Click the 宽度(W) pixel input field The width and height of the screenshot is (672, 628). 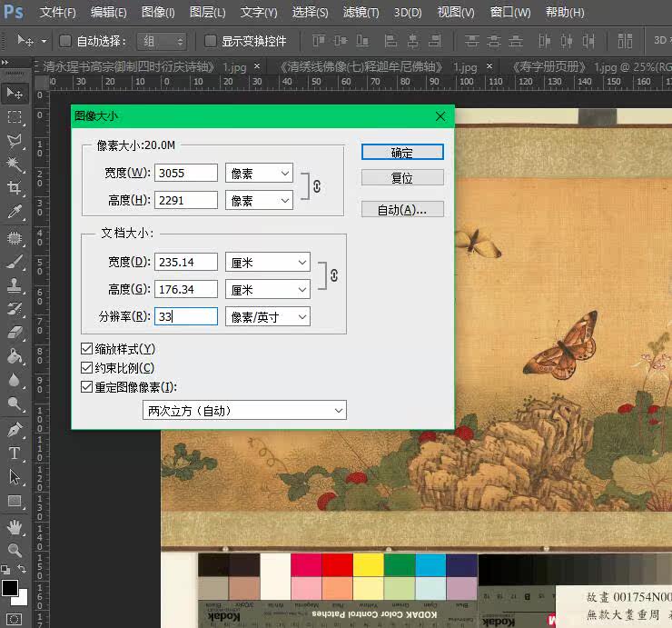(x=186, y=173)
